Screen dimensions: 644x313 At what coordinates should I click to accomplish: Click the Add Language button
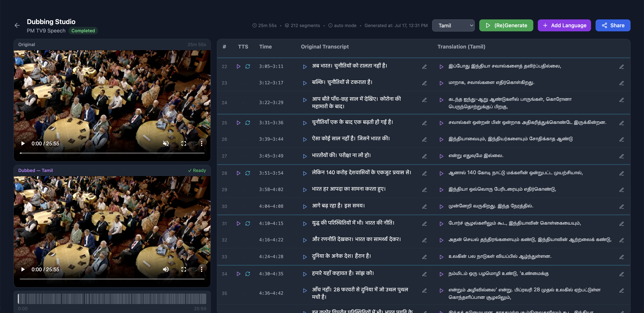pyautogui.click(x=564, y=25)
